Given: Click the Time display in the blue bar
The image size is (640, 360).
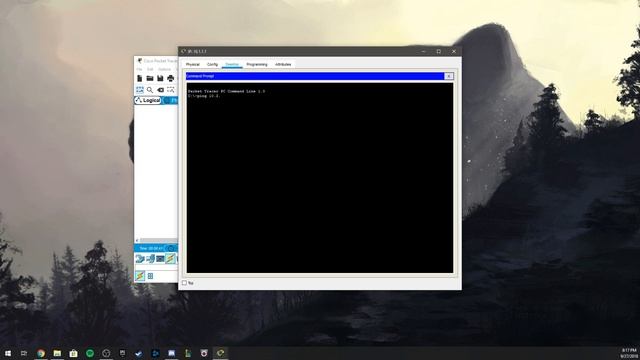Looking at the screenshot, I should tap(151, 248).
